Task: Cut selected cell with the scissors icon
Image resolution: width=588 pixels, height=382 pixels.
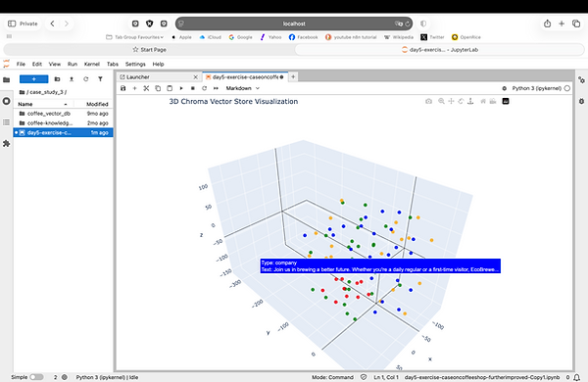Action: (146, 88)
